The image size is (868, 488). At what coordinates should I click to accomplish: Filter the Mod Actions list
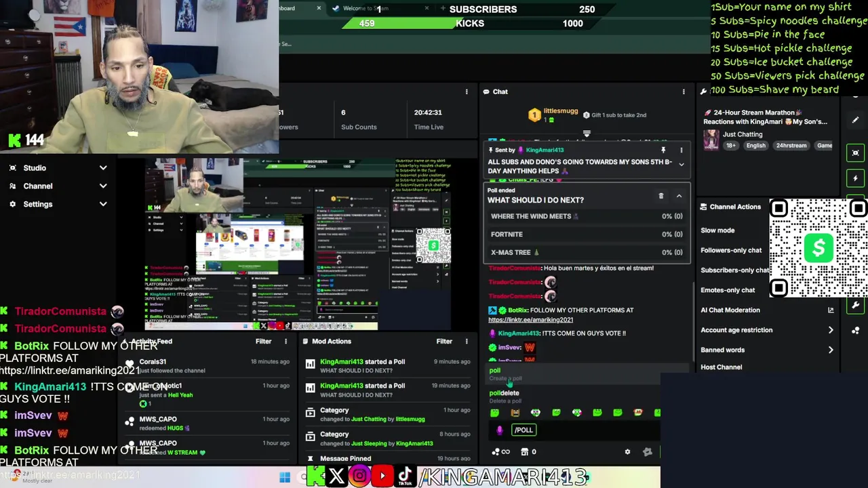pos(444,342)
